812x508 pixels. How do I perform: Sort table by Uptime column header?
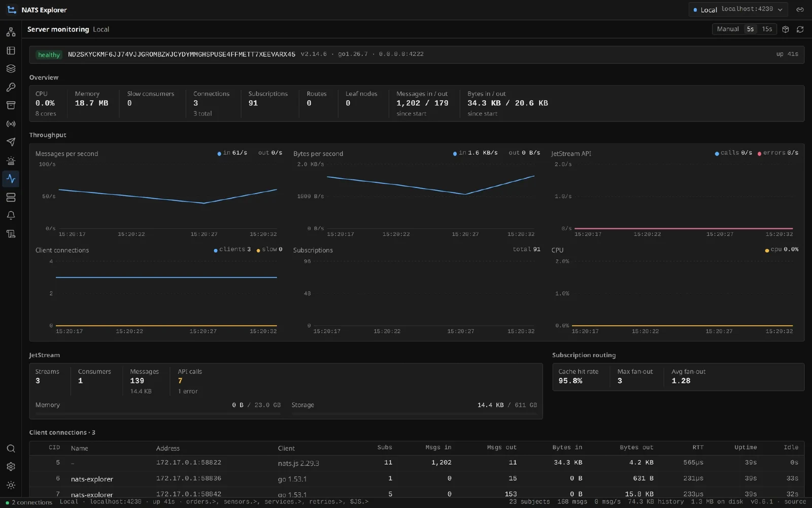[746, 448]
